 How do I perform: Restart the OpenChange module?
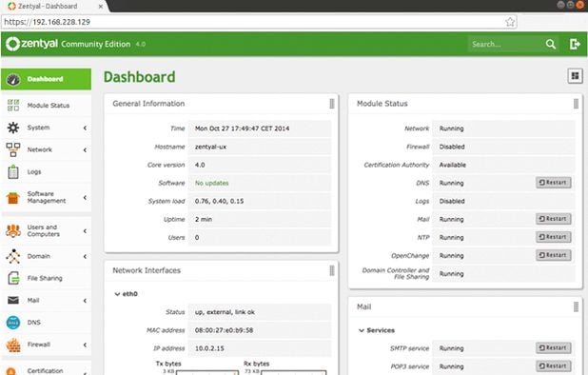click(554, 255)
